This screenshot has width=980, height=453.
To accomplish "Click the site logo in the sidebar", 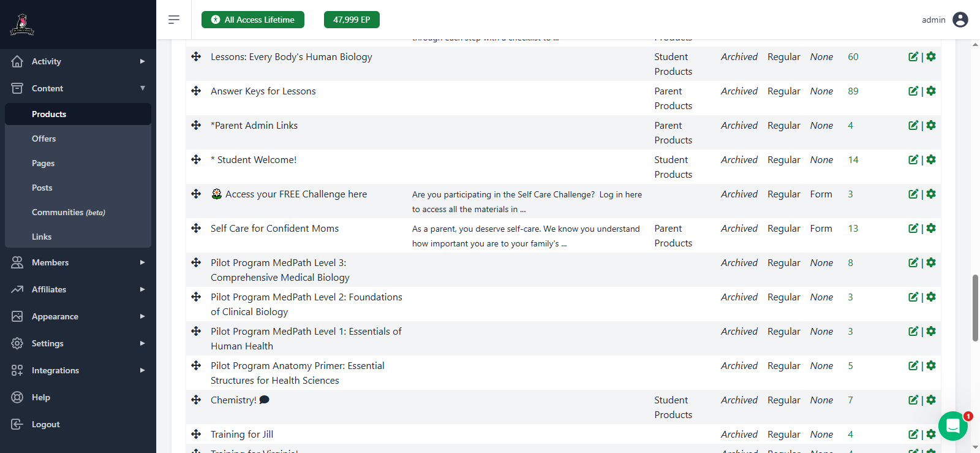I will point(22,25).
